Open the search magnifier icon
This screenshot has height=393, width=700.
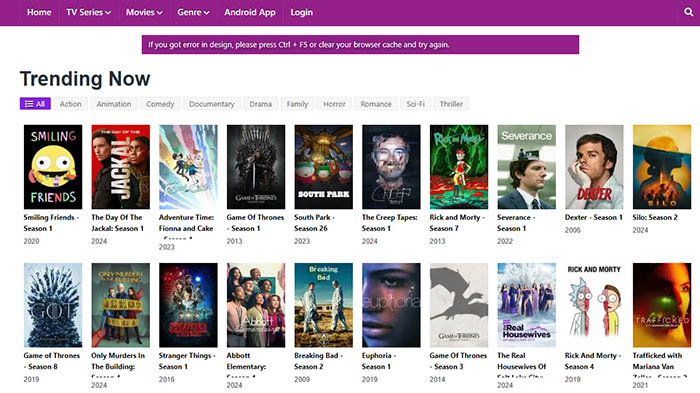[689, 12]
